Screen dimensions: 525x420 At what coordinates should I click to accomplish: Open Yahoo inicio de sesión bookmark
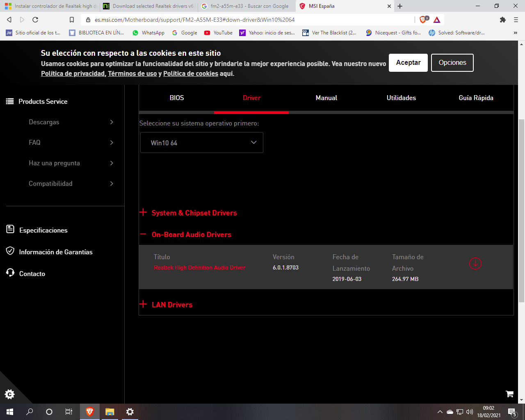267,33
